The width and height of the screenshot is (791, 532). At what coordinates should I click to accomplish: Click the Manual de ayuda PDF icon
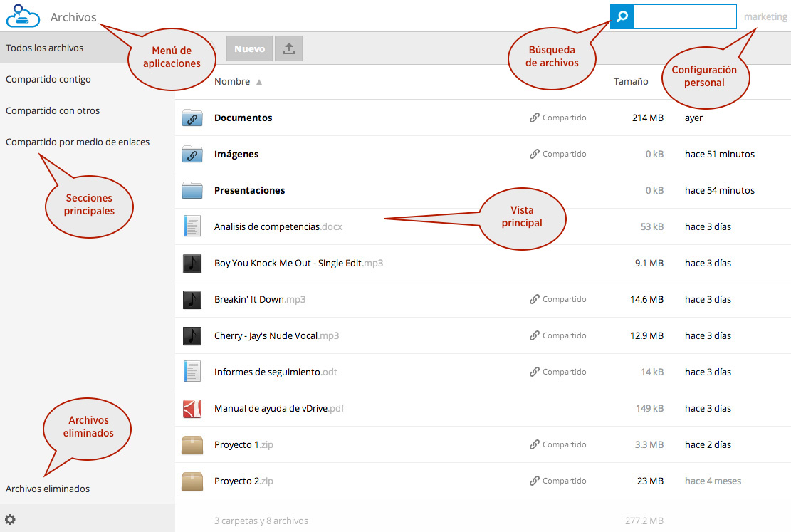coord(192,408)
